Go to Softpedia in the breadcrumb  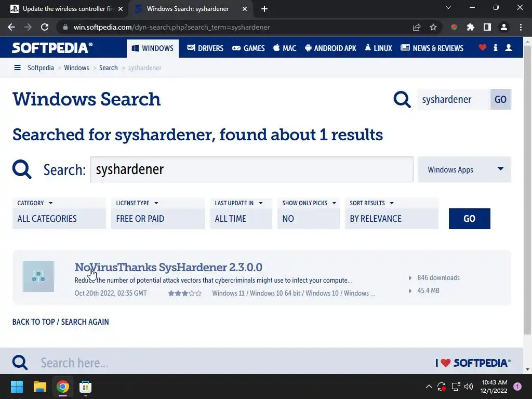point(41,68)
